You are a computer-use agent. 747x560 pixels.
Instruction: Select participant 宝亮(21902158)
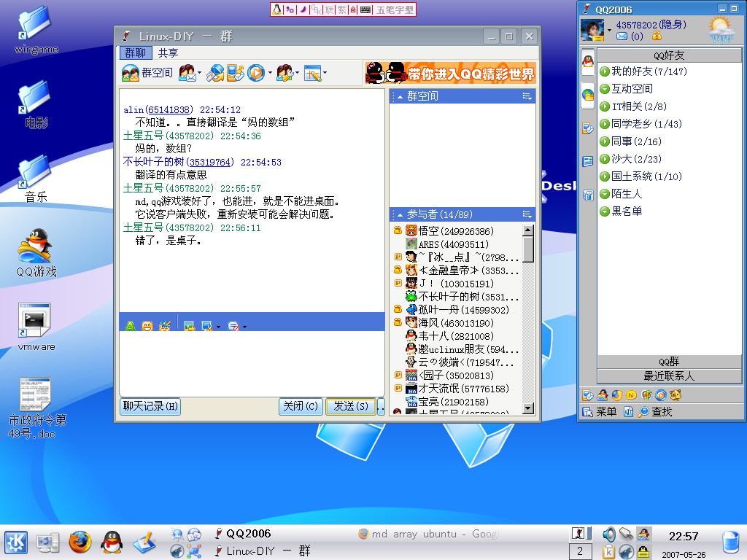pyautogui.click(x=455, y=402)
